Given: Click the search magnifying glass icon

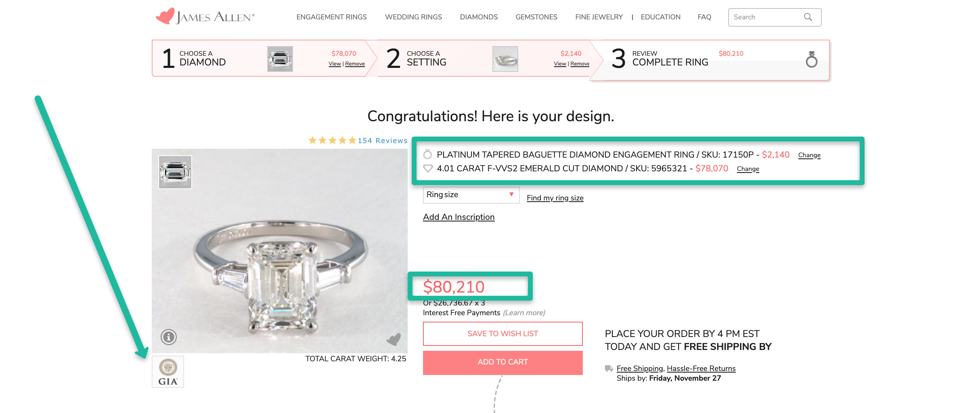Looking at the screenshot, I should (x=808, y=17).
